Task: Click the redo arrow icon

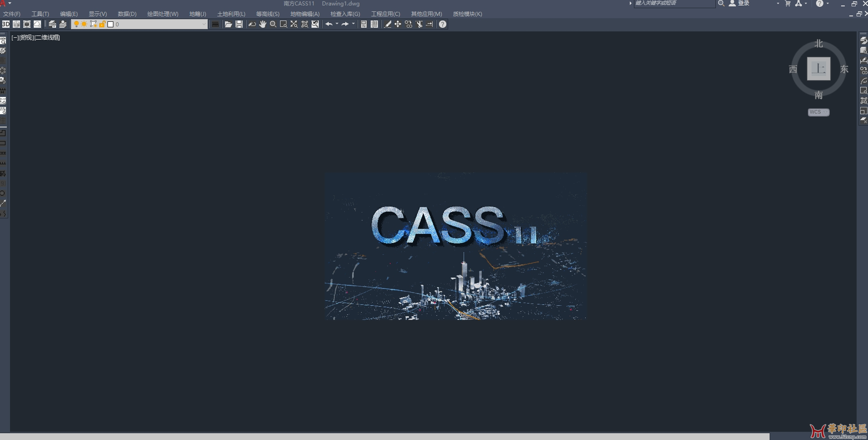Action: click(x=345, y=24)
